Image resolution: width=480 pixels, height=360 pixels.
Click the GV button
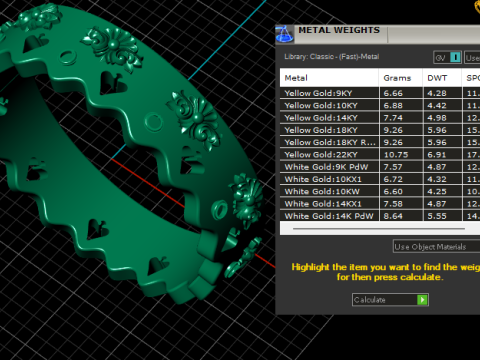(x=447, y=57)
